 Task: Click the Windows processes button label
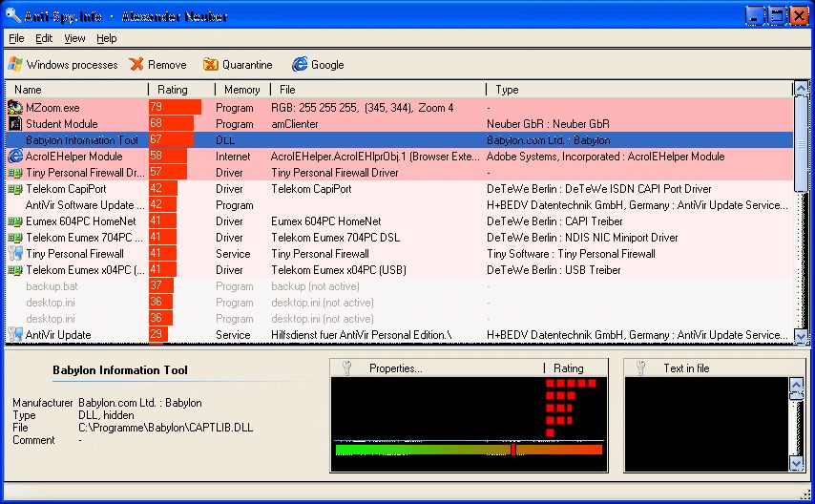tap(73, 65)
